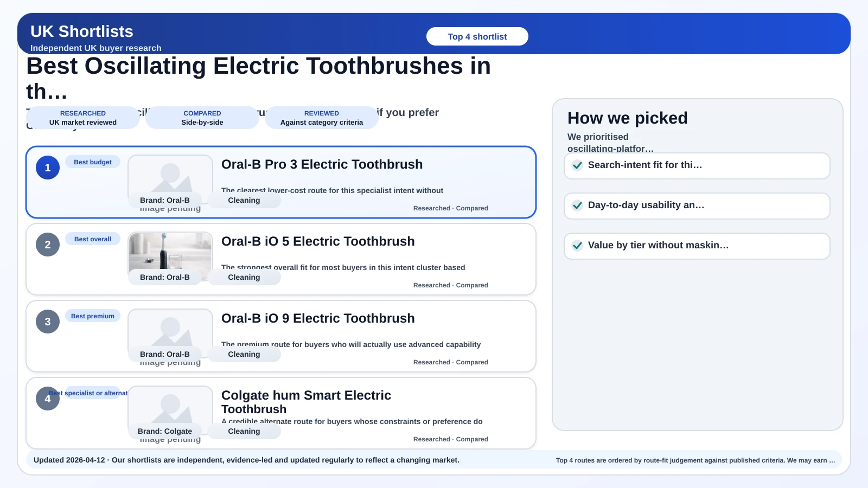Click rank number 2 circle
Screen dimensions: 868x488
48,245
